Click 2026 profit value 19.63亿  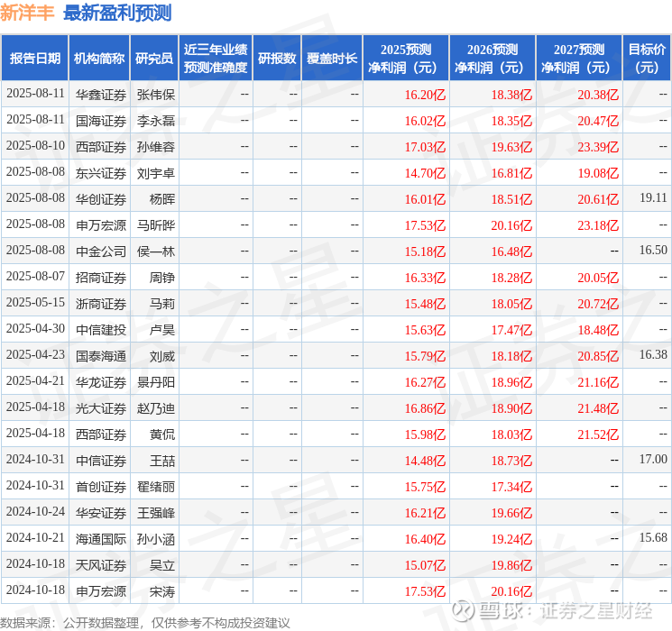coord(511,147)
